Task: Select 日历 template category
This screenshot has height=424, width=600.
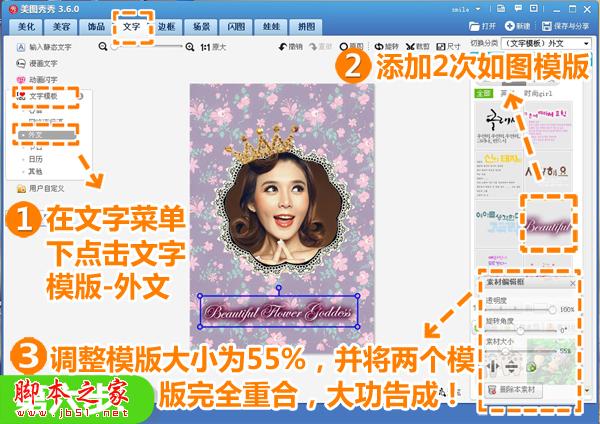Action: [x=36, y=159]
